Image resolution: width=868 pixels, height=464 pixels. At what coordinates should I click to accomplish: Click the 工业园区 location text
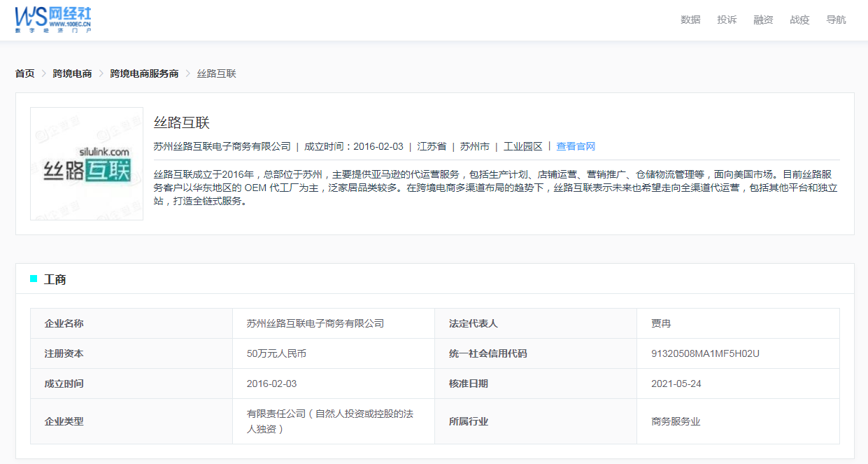[523, 146]
